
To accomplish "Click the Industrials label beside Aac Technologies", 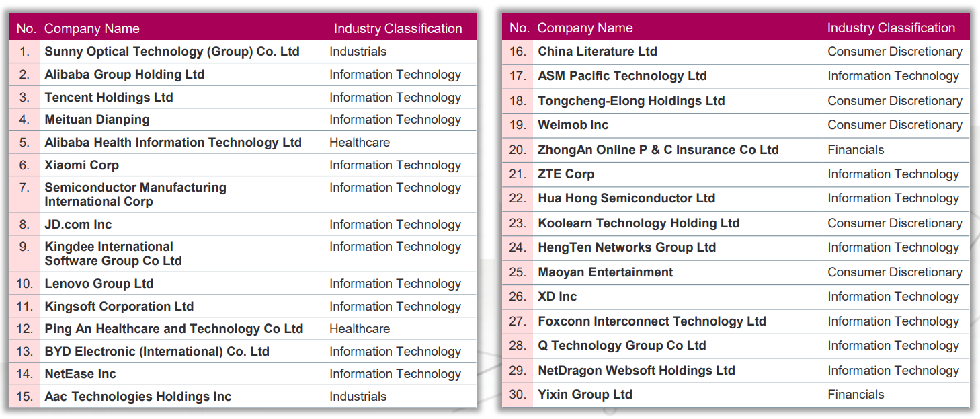I will 358,397.
